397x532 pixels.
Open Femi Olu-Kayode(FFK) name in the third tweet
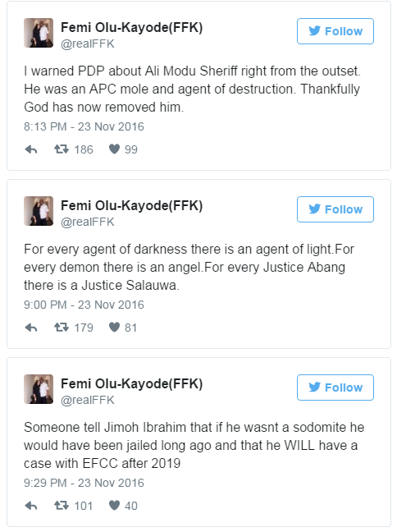(x=131, y=383)
